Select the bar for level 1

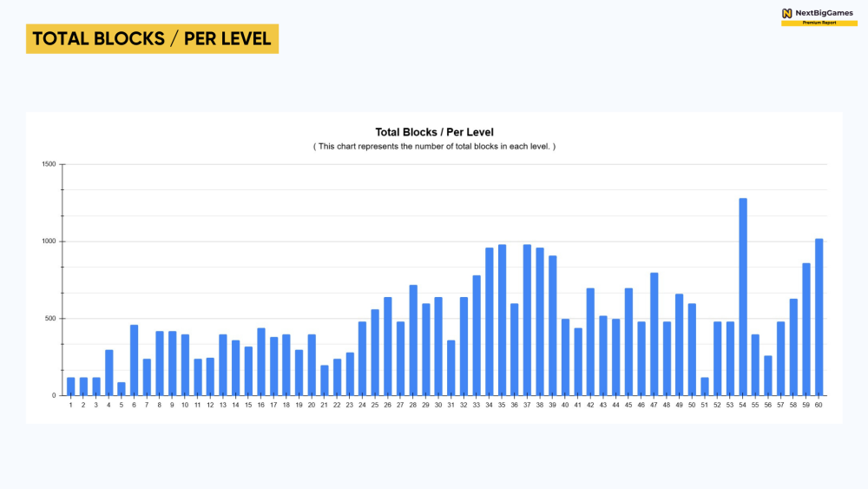[x=71, y=387]
